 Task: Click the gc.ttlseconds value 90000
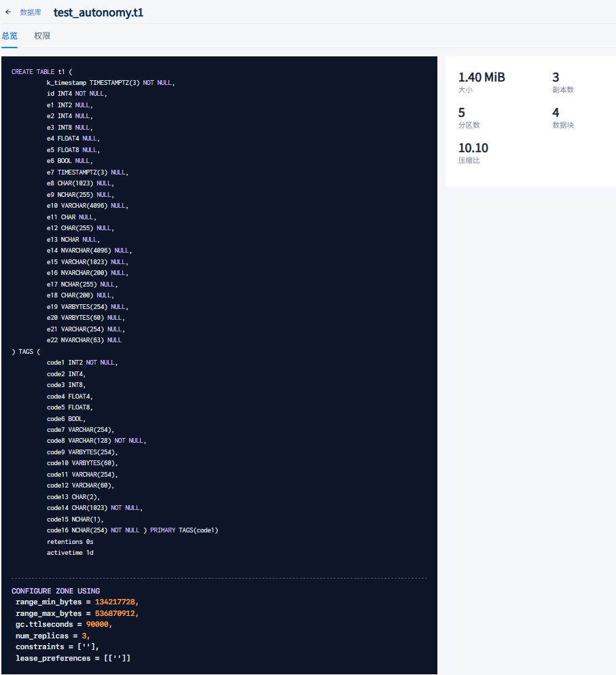coord(98,624)
